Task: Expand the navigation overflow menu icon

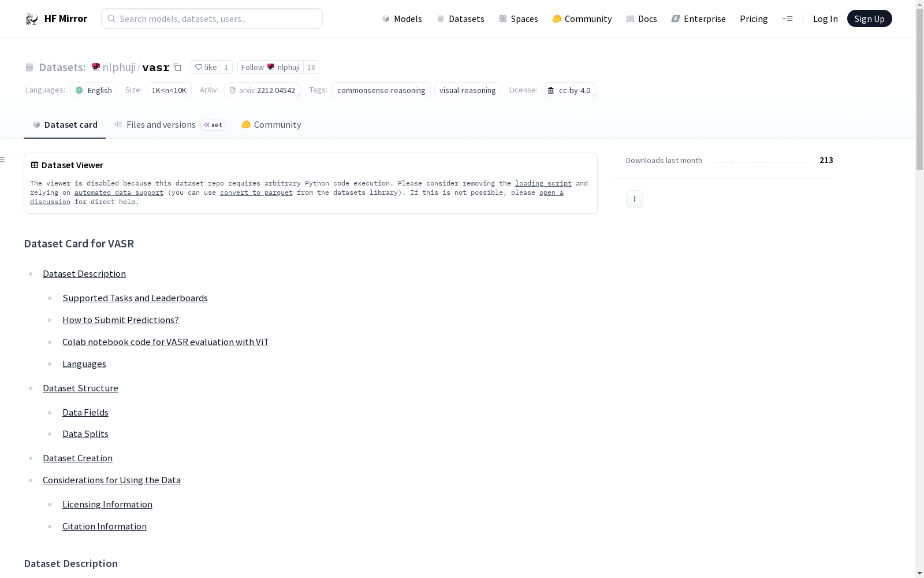Action: click(x=787, y=18)
